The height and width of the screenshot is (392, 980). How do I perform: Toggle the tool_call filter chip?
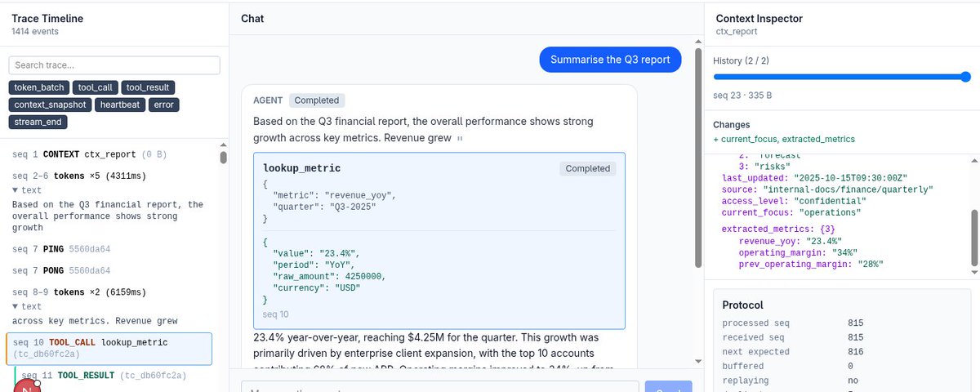pyautogui.click(x=96, y=87)
